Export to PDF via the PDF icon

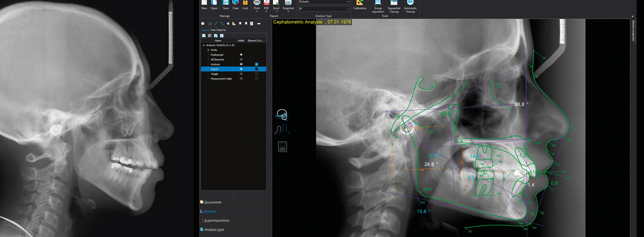pos(266,3)
